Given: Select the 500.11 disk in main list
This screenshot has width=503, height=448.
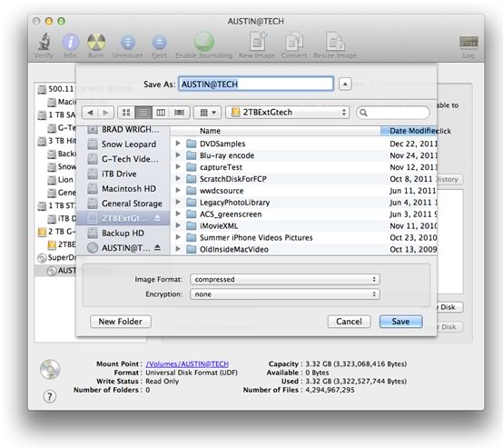Looking at the screenshot, I should coord(56,89).
